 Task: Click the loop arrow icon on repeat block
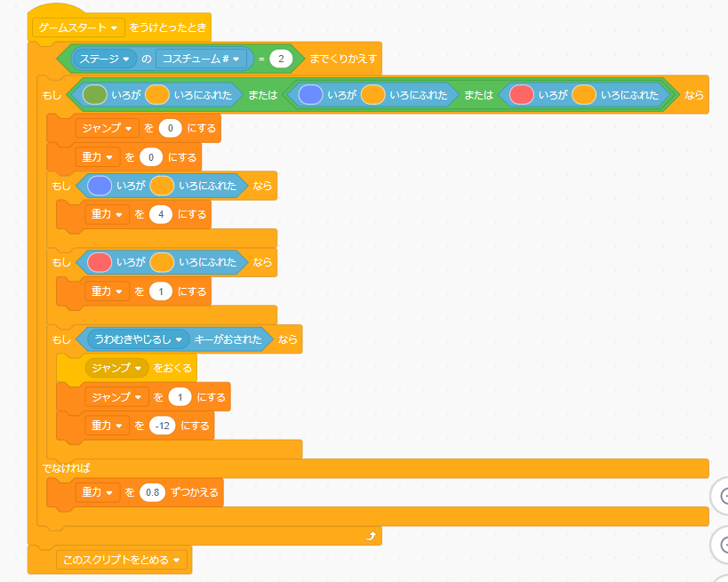(371, 536)
